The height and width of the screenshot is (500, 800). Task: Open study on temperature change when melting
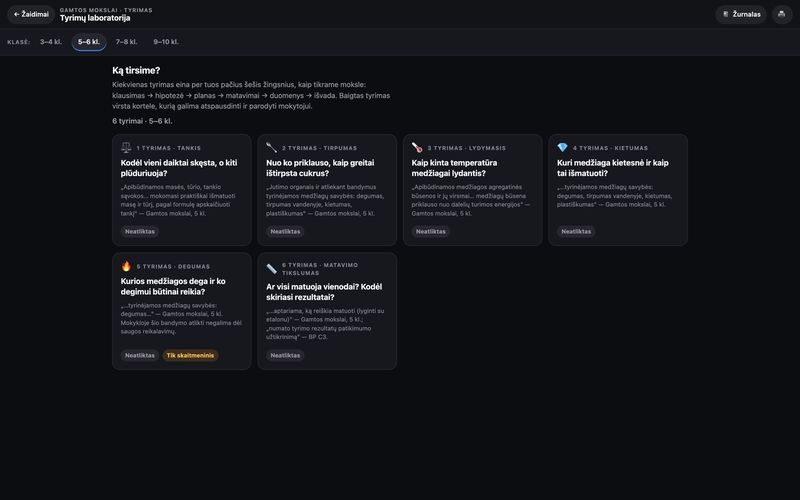pos(472,190)
